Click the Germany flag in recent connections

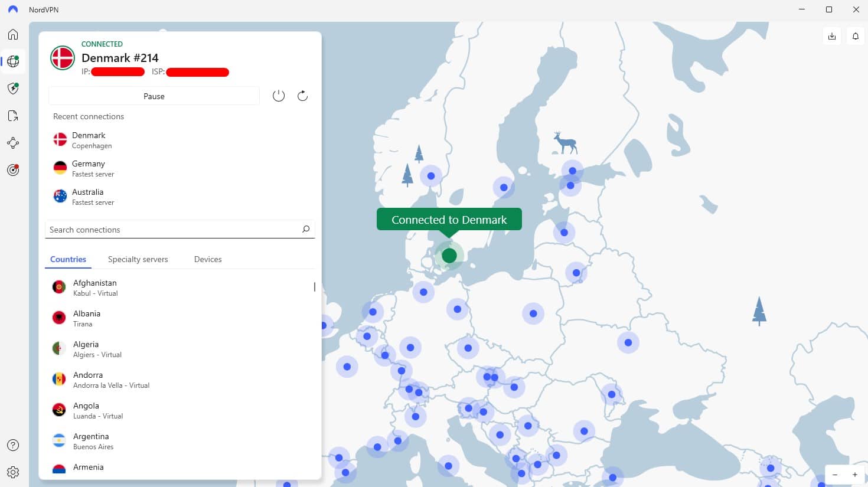(x=60, y=168)
